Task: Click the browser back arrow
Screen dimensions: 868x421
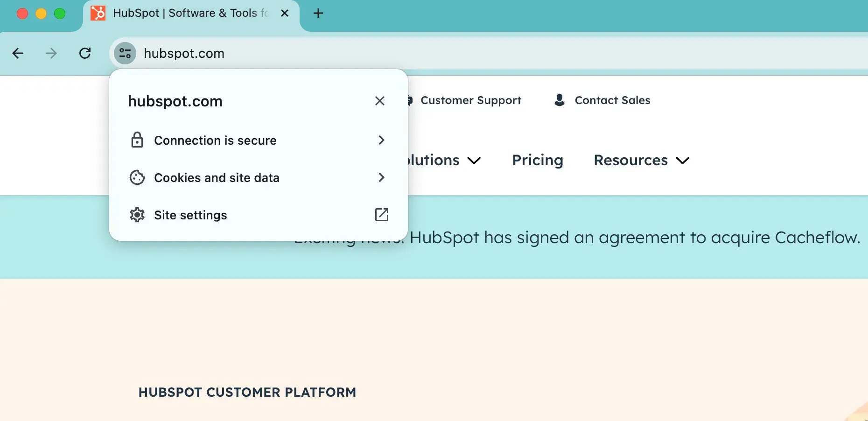Action: 18,53
